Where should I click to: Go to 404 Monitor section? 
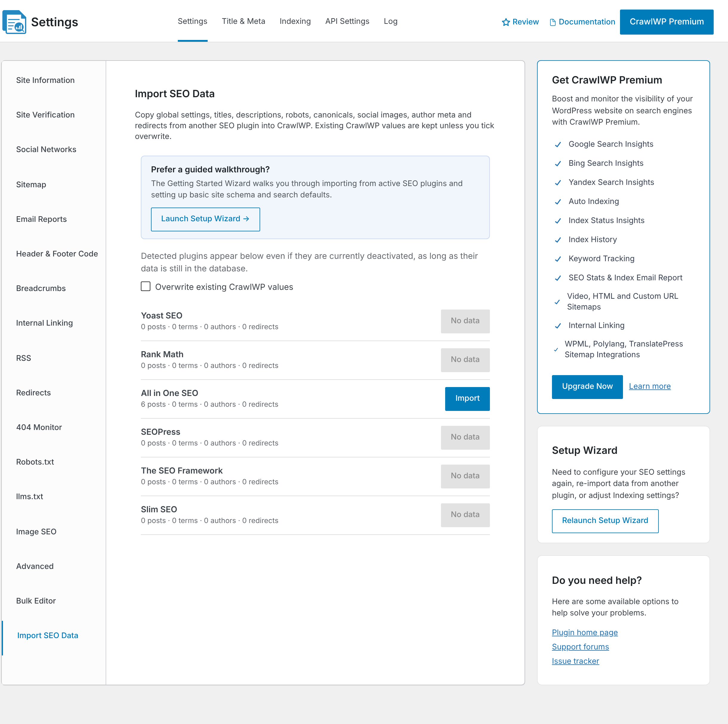(x=39, y=428)
